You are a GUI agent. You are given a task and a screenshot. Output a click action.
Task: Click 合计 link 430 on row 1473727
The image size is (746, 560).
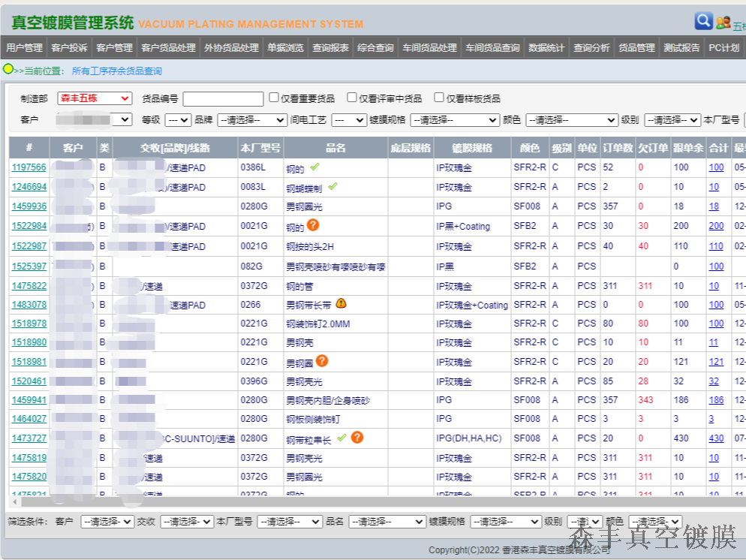tap(716, 438)
